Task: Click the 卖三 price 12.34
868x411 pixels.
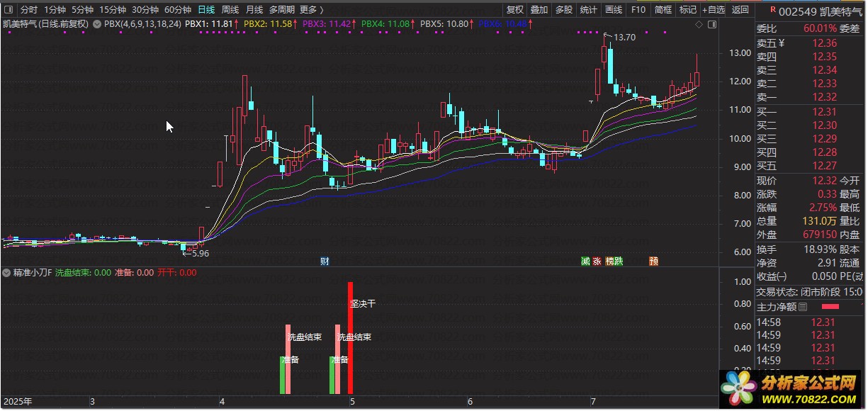Action: [x=824, y=70]
